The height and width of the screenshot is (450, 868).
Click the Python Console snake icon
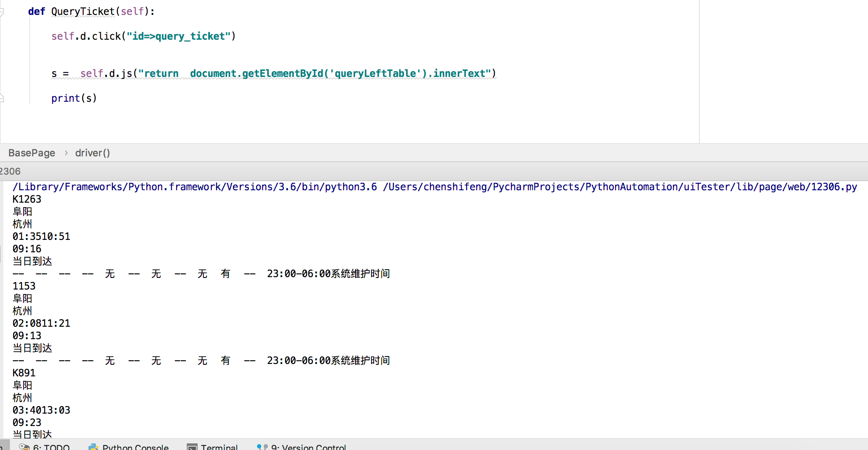click(93, 447)
